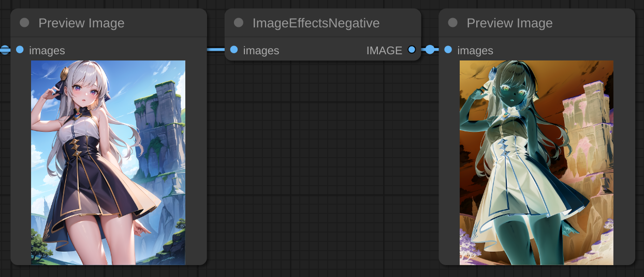
Task: Click the negative-effect preview image
Action: (536, 162)
